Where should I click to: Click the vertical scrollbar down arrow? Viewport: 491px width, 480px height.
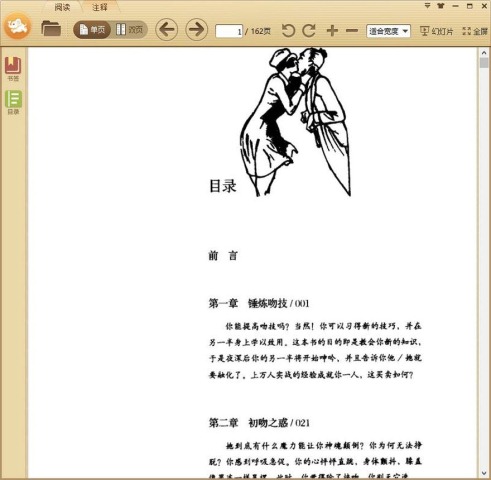484,473
